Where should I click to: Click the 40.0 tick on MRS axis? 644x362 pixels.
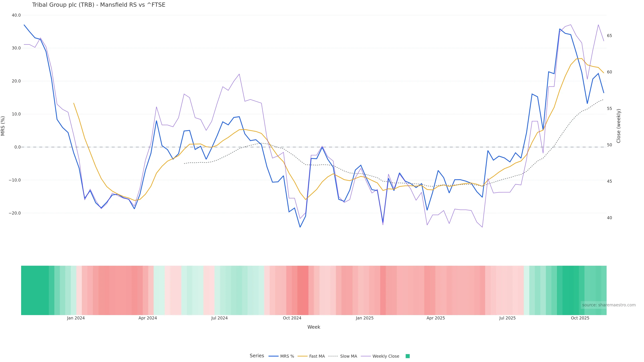16,15
